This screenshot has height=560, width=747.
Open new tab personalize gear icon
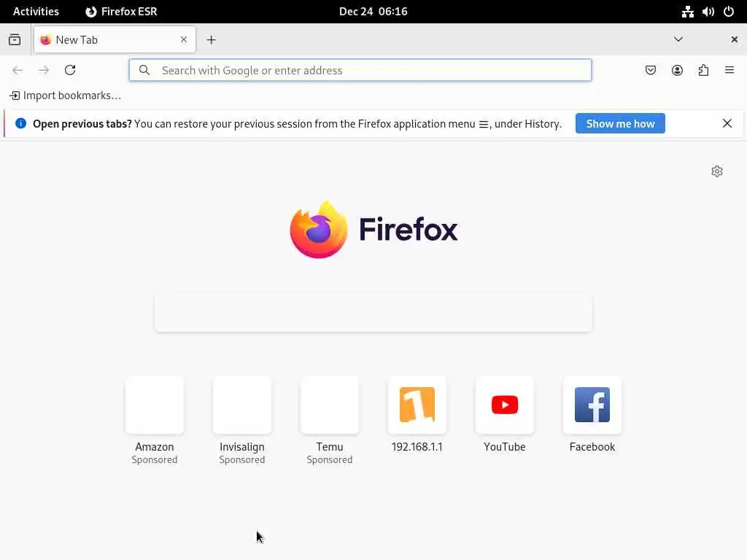717,171
